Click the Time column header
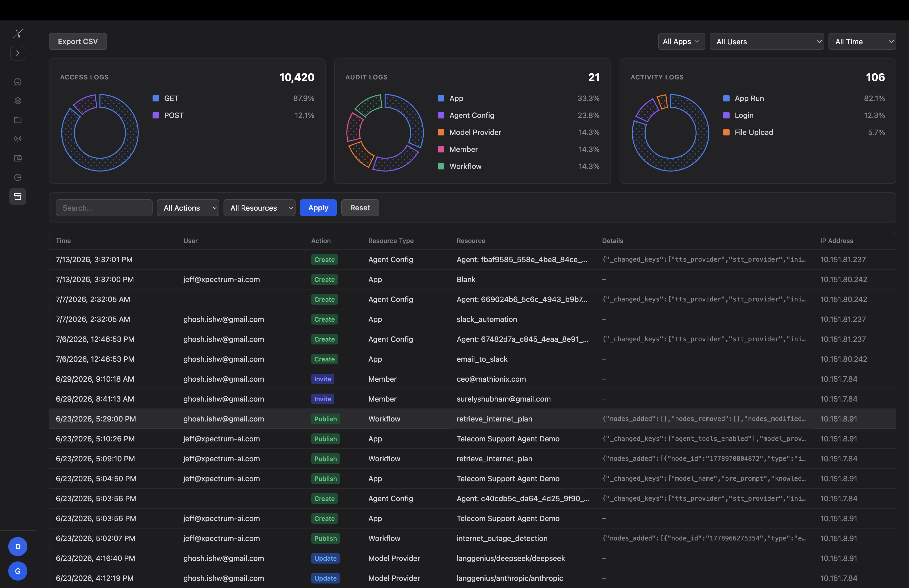The image size is (909, 588). click(x=64, y=241)
